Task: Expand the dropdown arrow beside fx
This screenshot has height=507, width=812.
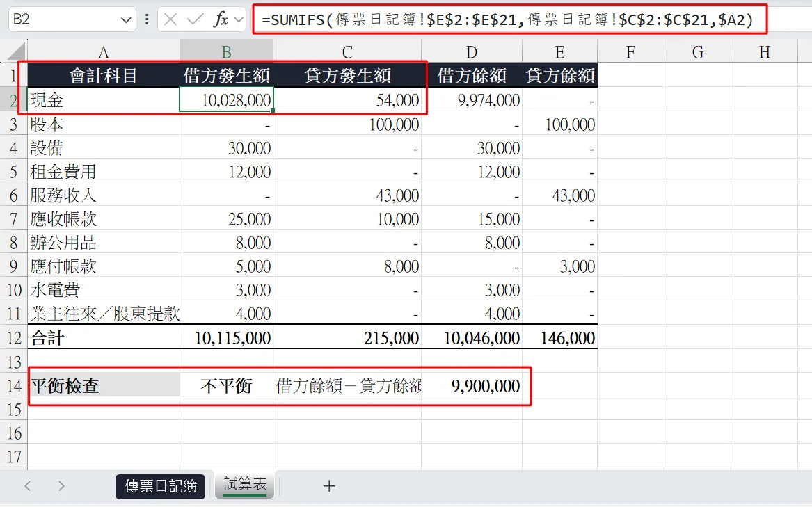Action: click(239, 19)
